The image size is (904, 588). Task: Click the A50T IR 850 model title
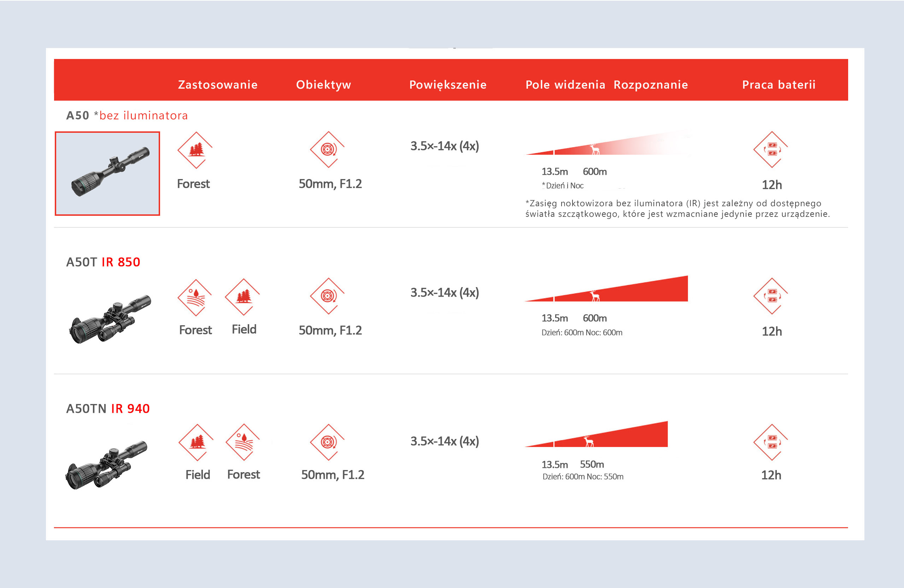(103, 262)
